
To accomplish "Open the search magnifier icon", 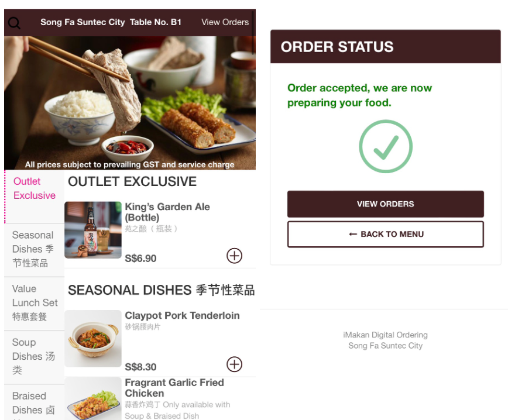I will coord(14,23).
